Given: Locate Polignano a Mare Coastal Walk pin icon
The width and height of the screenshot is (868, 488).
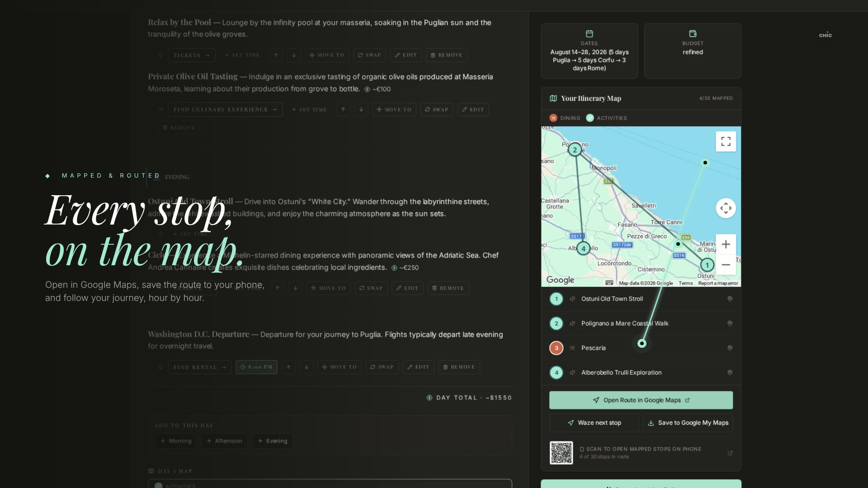Looking at the screenshot, I should [730, 324].
